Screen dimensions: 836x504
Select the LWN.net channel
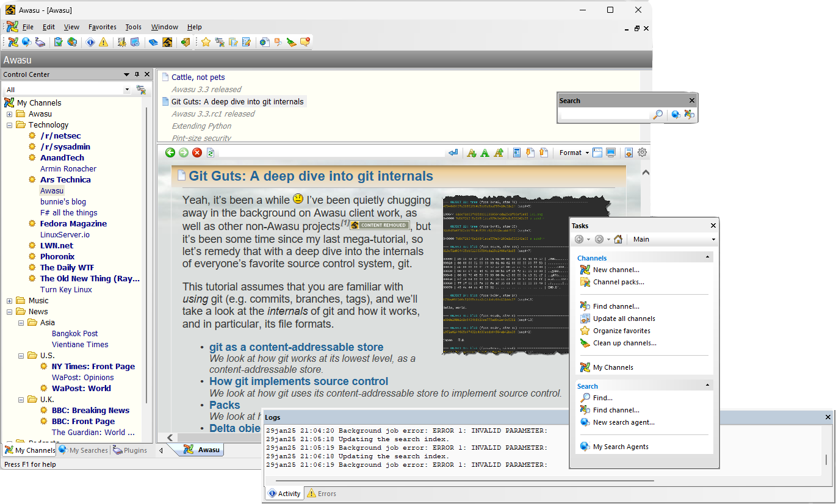pyautogui.click(x=57, y=246)
